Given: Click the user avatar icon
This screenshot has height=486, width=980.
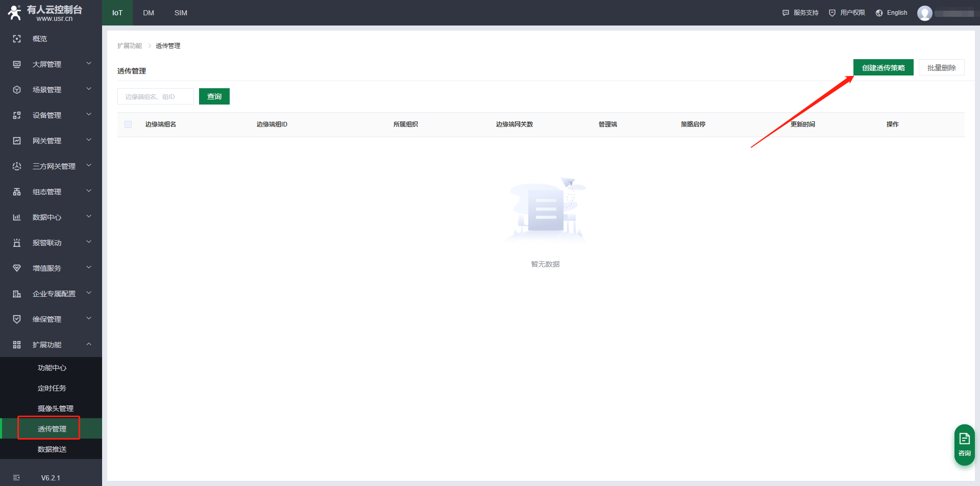Looking at the screenshot, I should point(924,13).
